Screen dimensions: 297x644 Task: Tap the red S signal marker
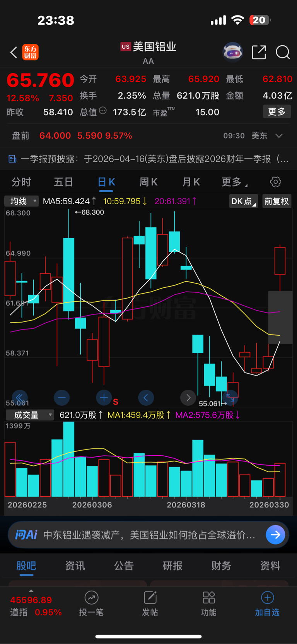116,401
